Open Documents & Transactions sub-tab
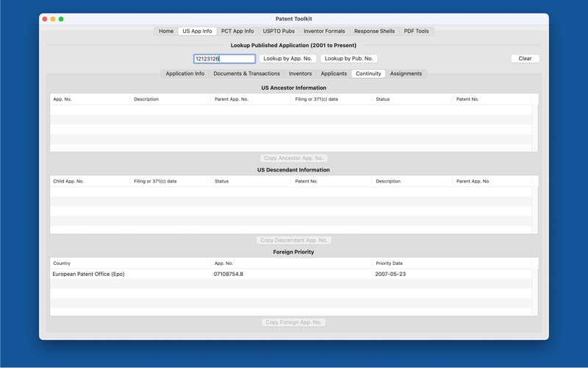 tap(247, 74)
